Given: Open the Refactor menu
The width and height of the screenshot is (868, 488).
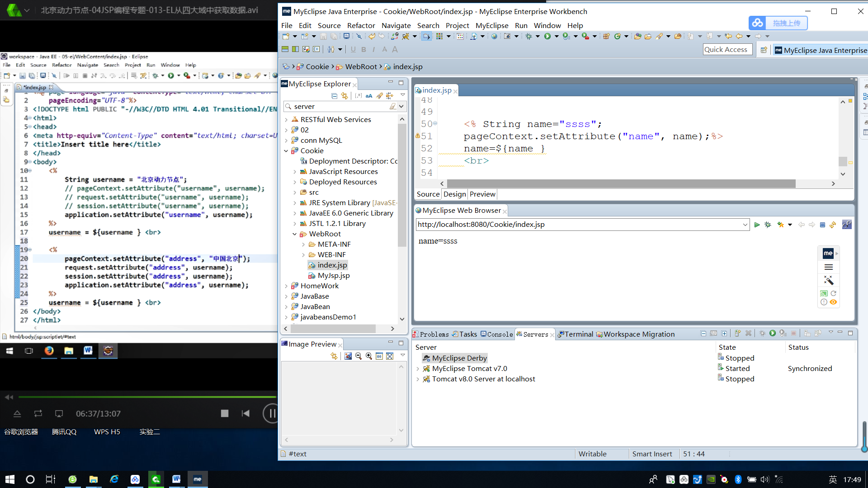Looking at the screenshot, I should coord(361,26).
